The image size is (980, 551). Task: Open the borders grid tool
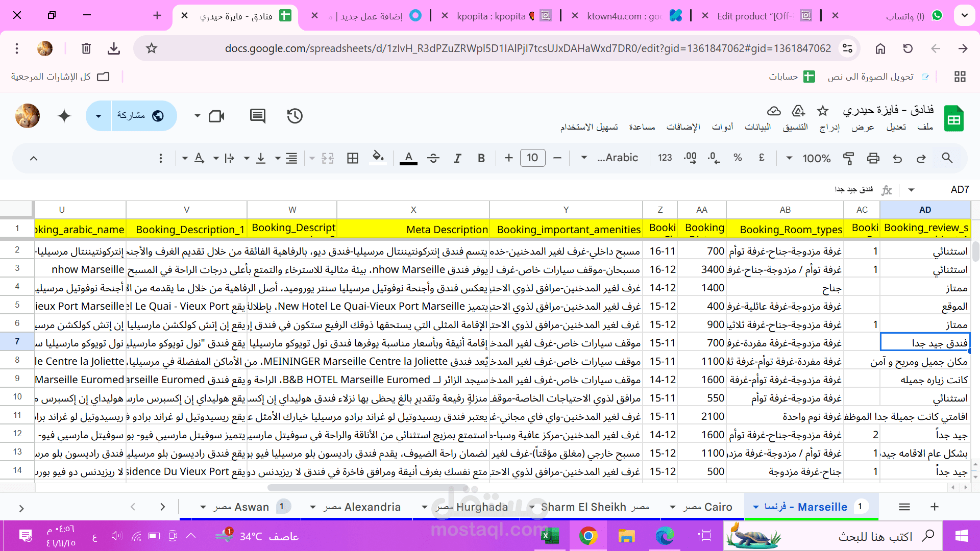pyautogui.click(x=353, y=158)
